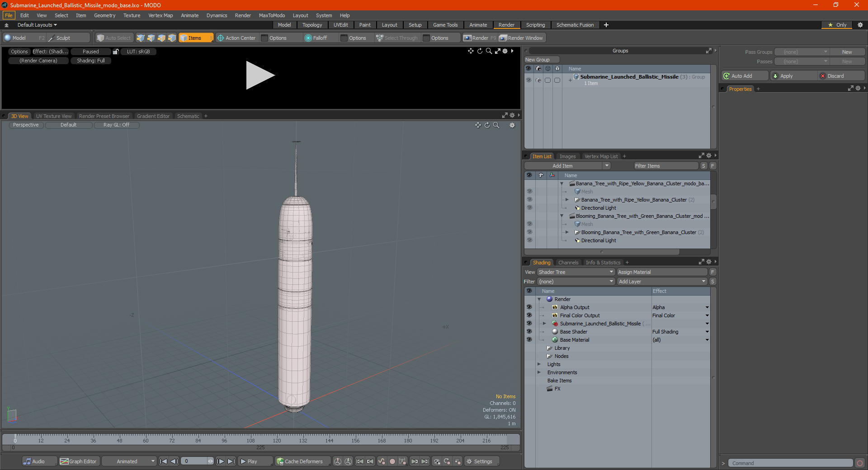Image resolution: width=868 pixels, height=470 pixels.
Task: Open the Dynamics menu
Action: tap(217, 15)
